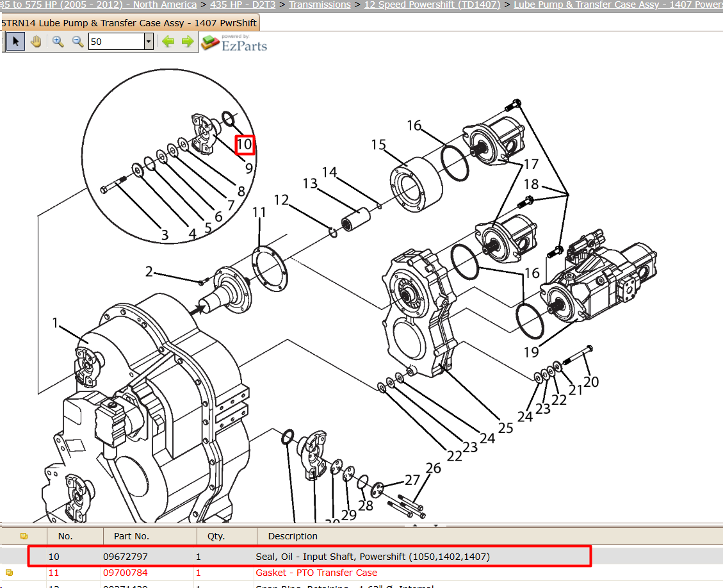Image resolution: width=723 pixels, height=588 pixels.
Task: Click callout number 13 in the diagram
Action: (x=310, y=184)
